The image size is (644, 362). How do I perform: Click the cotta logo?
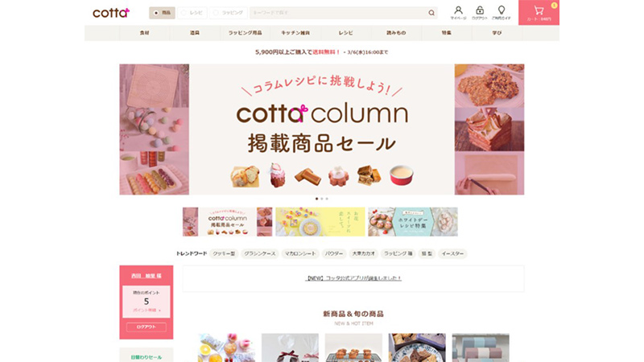(x=111, y=13)
